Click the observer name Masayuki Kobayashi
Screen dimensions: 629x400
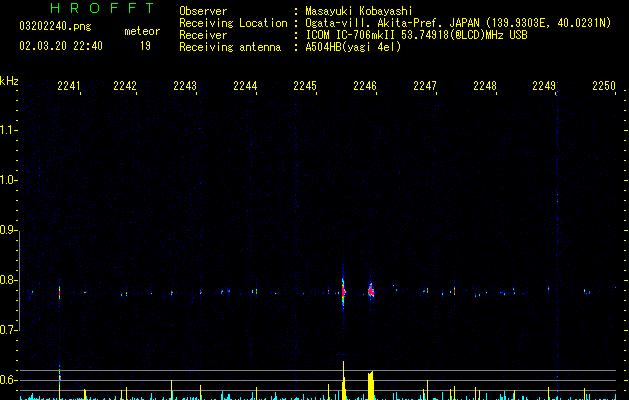pyautogui.click(x=359, y=11)
